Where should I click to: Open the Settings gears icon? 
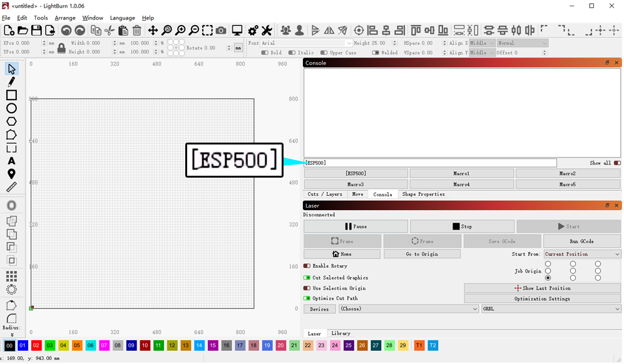click(x=253, y=30)
